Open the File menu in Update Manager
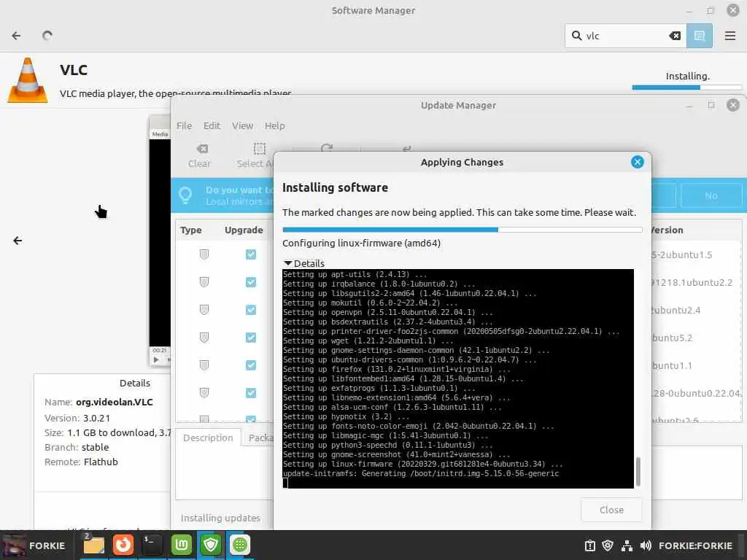Image resolution: width=747 pixels, height=560 pixels. click(184, 125)
